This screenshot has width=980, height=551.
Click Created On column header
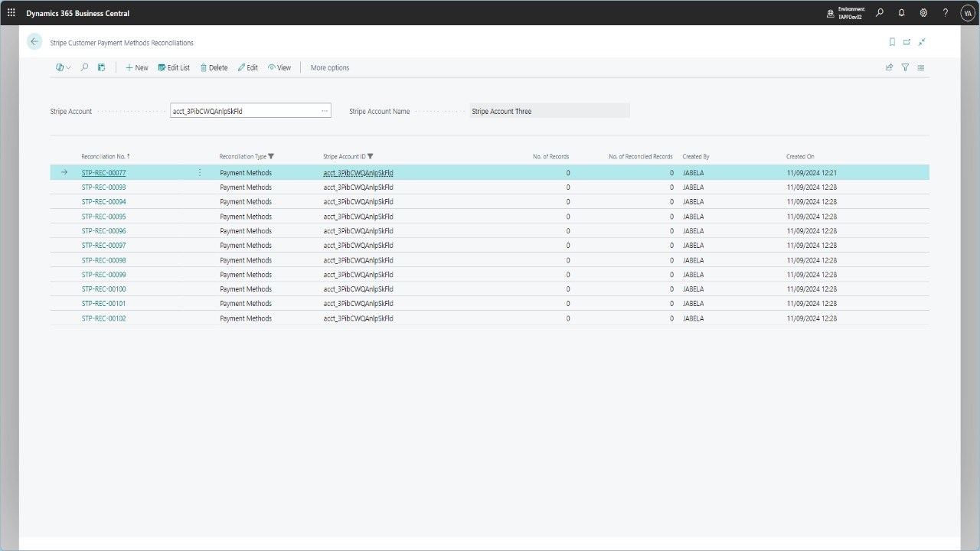pos(800,156)
